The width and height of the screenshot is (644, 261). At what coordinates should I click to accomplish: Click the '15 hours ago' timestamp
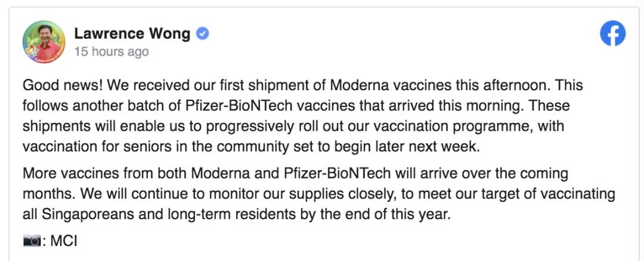111,52
